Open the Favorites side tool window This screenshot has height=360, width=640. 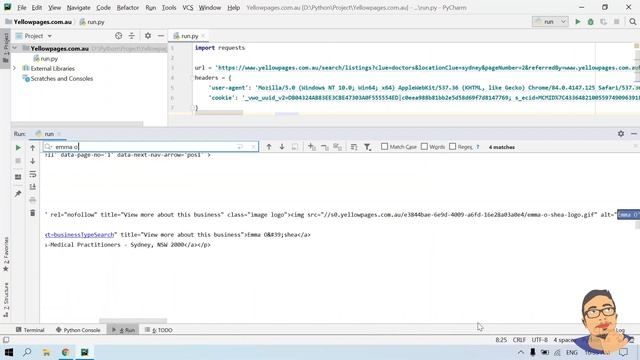pos(5,254)
